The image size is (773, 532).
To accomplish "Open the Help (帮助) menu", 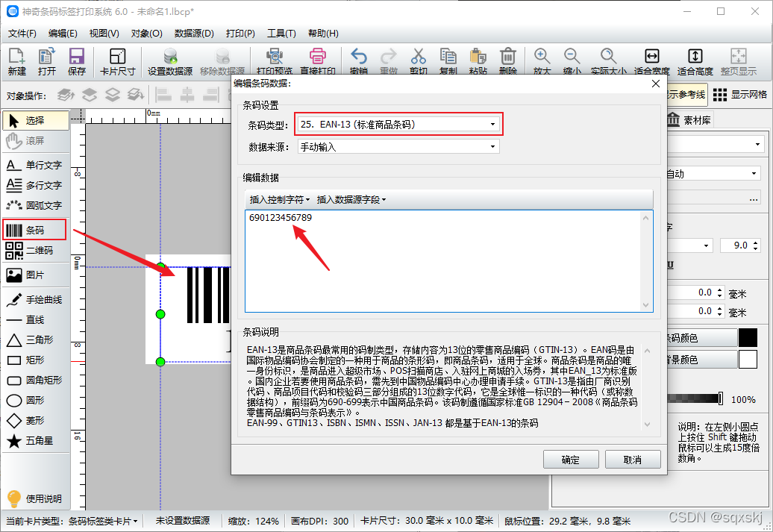I will click(323, 34).
